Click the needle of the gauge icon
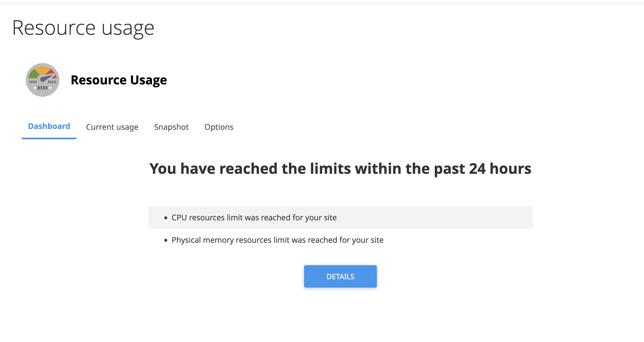Viewport: 644px width, 342px height. pos(47,78)
